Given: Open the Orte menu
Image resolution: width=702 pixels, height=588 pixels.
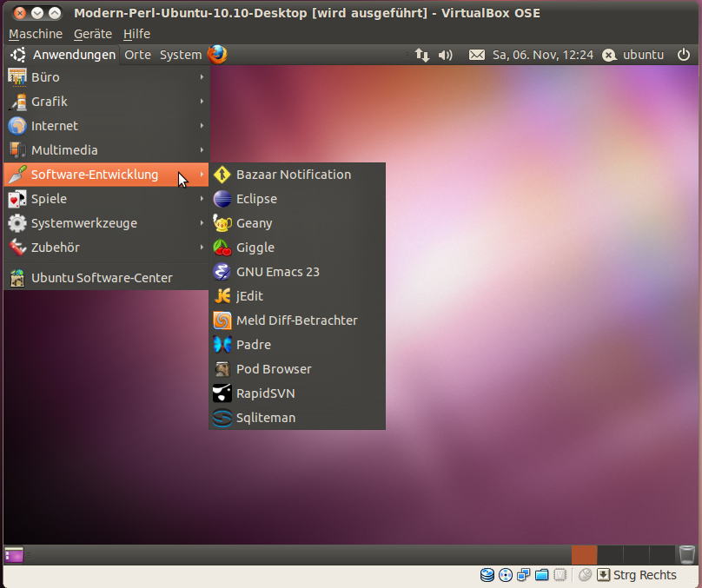Looking at the screenshot, I should 137,55.
